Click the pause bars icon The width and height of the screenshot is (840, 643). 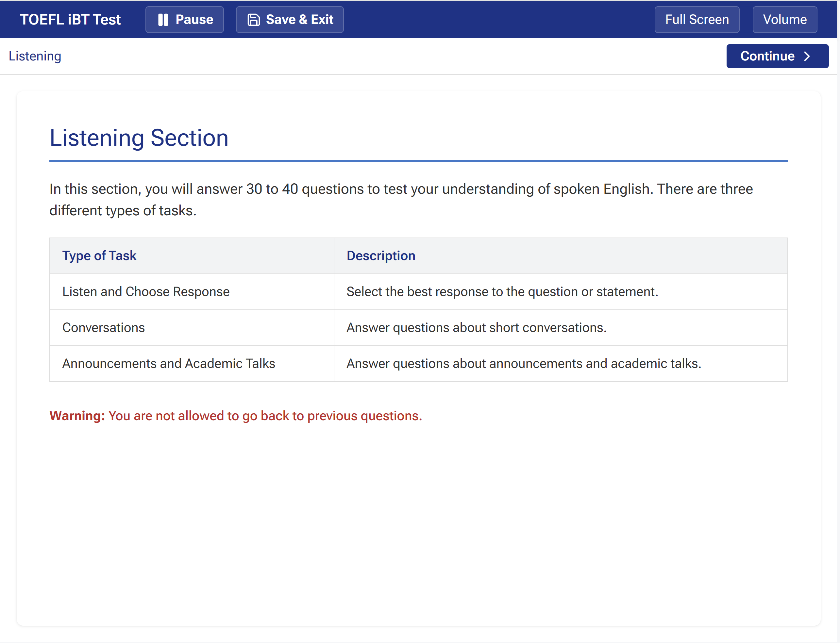[163, 20]
